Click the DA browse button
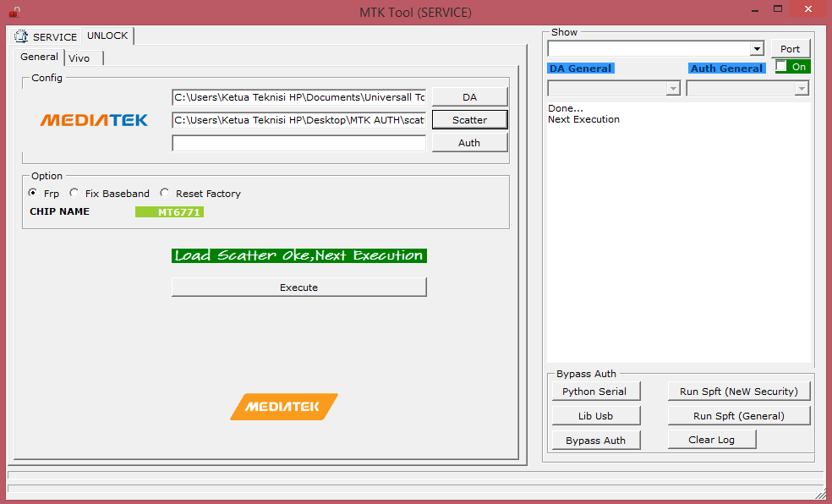 [x=469, y=97]
